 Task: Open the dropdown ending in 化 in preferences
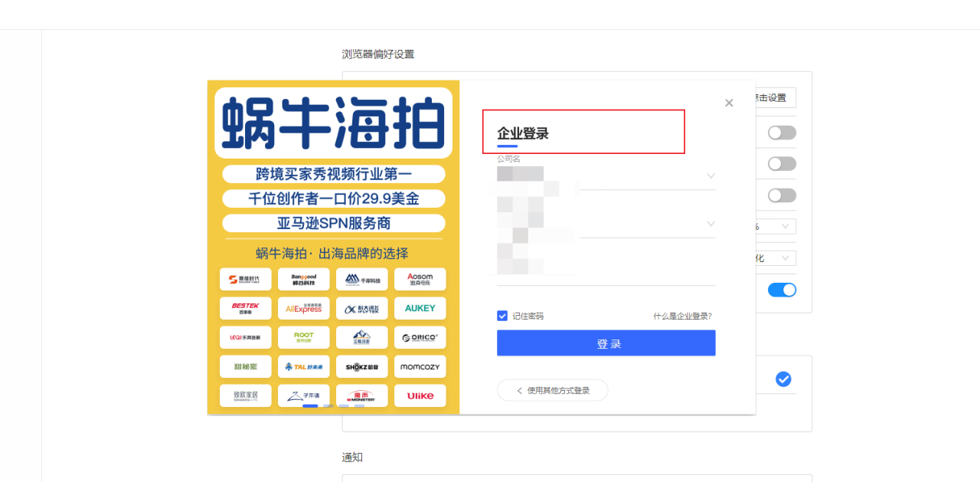coord(775,258)
